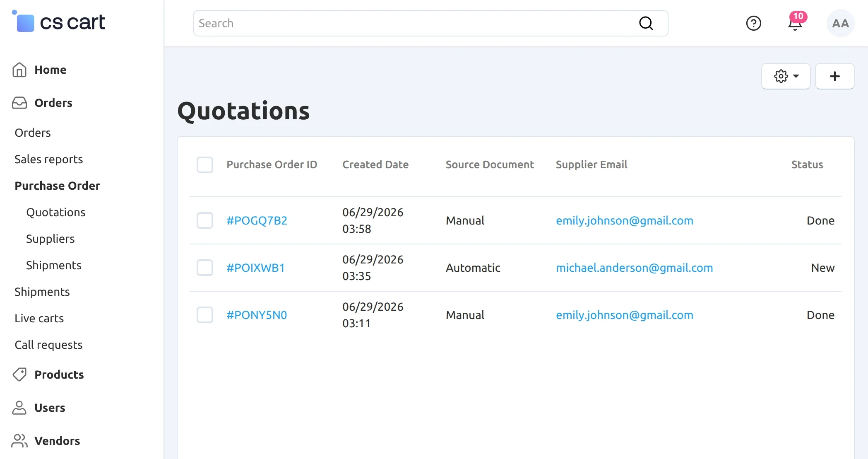Go to Quotations in sidebar
The height and width of the screenshot is (459, 868).
point(56,212)
